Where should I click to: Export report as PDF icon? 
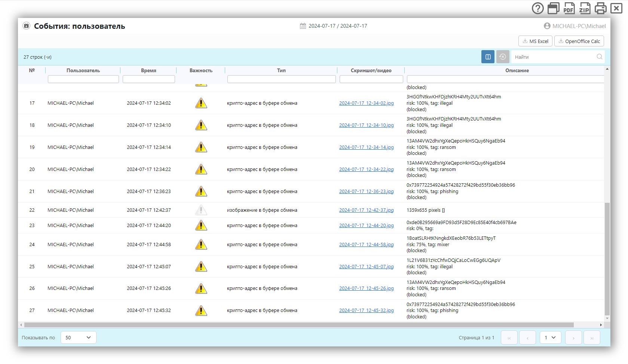pos(569,8)
